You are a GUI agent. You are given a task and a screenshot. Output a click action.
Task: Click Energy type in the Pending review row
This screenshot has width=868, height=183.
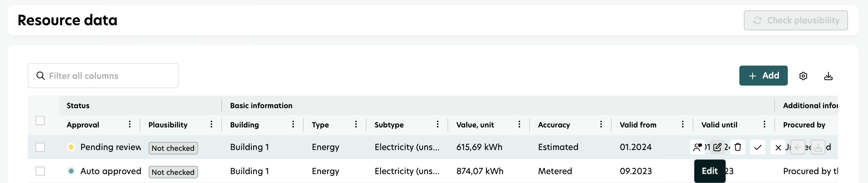tap(325, 147)
